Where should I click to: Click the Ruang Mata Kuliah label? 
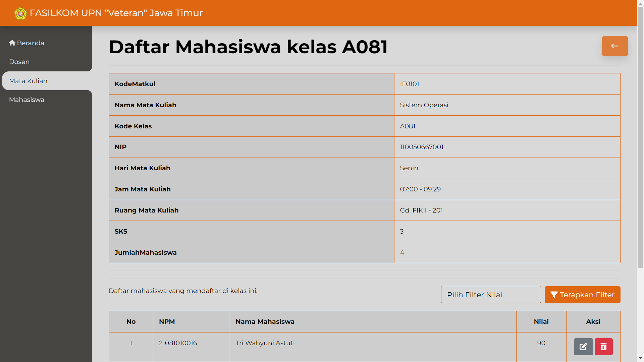[x=146, y=210]
